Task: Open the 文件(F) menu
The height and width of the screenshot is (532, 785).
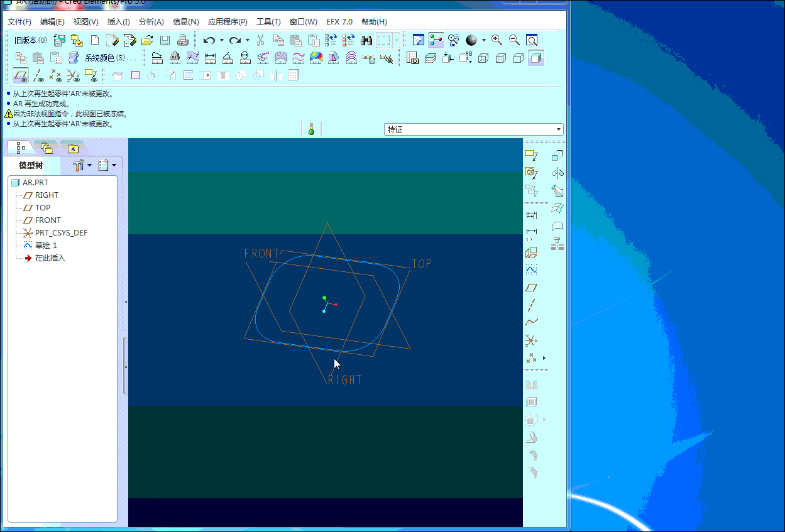Action: click(19, 22)
